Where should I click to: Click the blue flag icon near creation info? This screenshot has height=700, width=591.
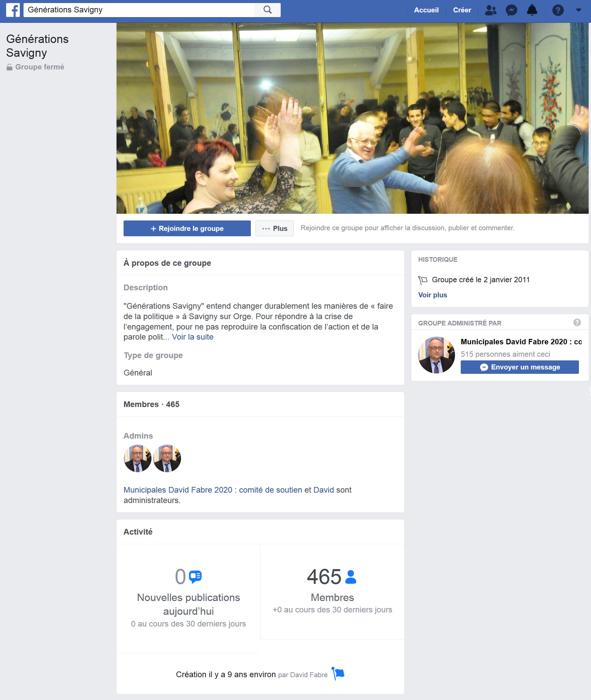(x=338, y=673)
